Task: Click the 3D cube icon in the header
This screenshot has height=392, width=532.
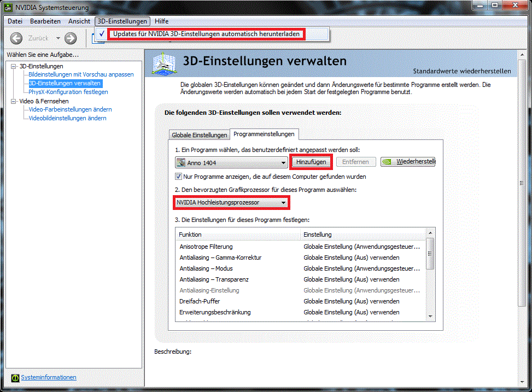Action: pos(164,63)
